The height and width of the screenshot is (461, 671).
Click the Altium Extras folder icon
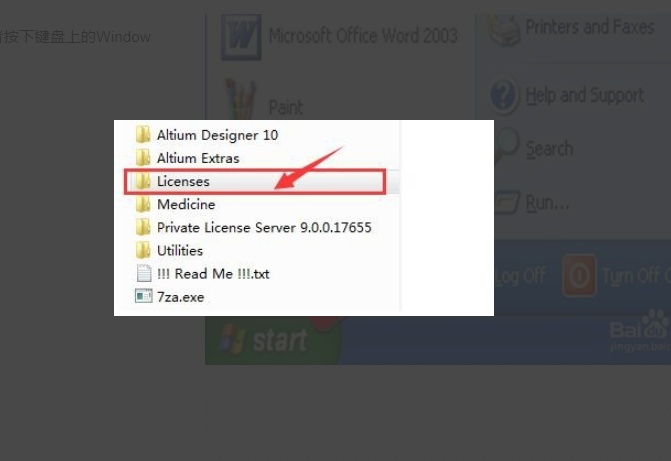(x=143, y=158)
